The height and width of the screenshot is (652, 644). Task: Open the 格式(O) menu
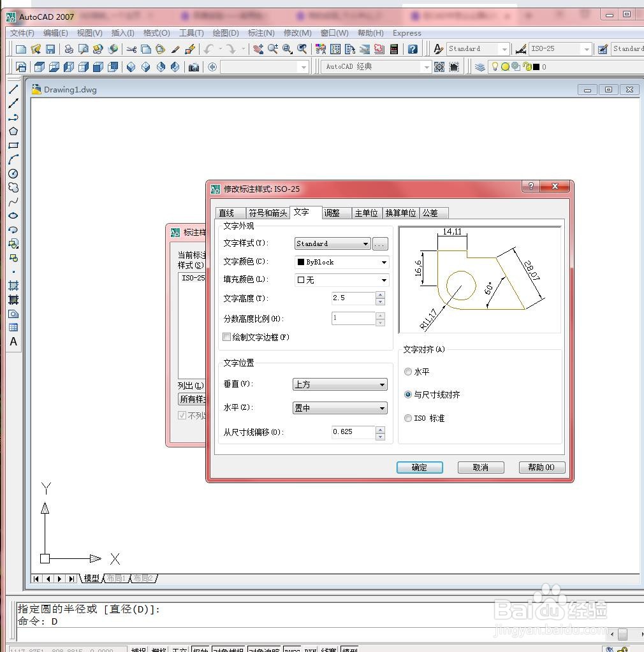tap(156, 33)
